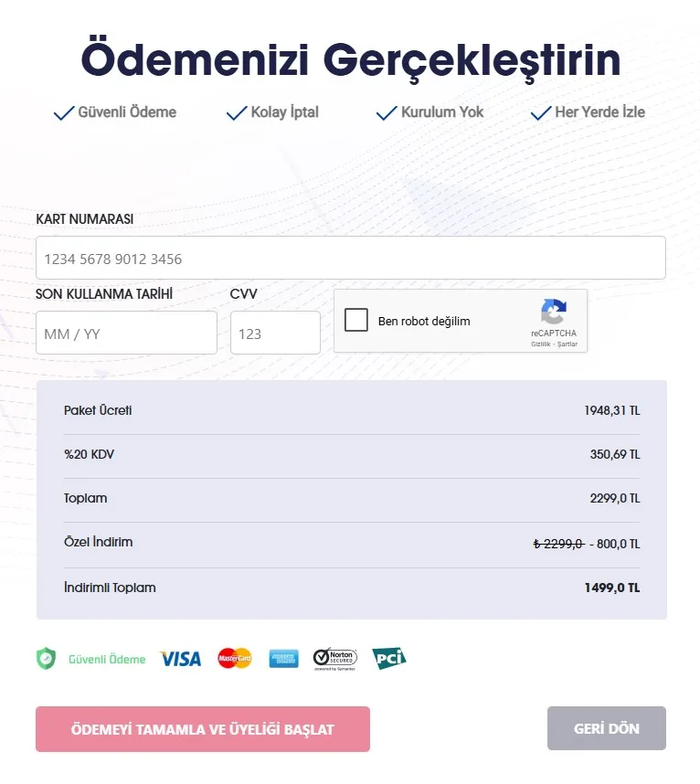Click the MasterCard logo
Image resolution: width=700 pixels, height=784 pixels.
pyautogui.click(x=235, y=659)
